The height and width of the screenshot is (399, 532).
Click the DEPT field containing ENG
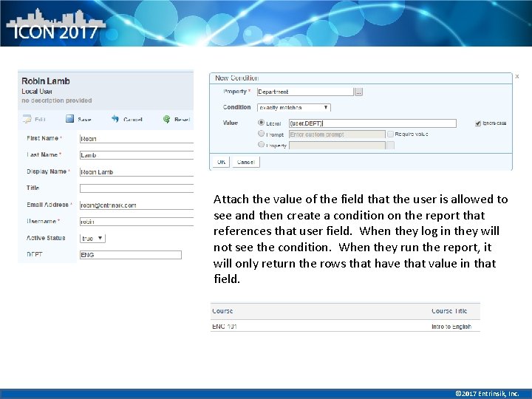(x=131, y=255)
